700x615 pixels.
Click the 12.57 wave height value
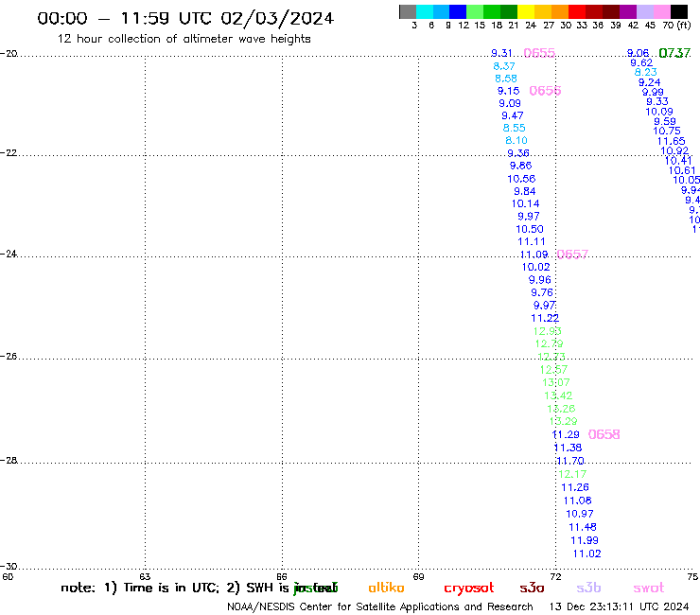pos(553,370)
